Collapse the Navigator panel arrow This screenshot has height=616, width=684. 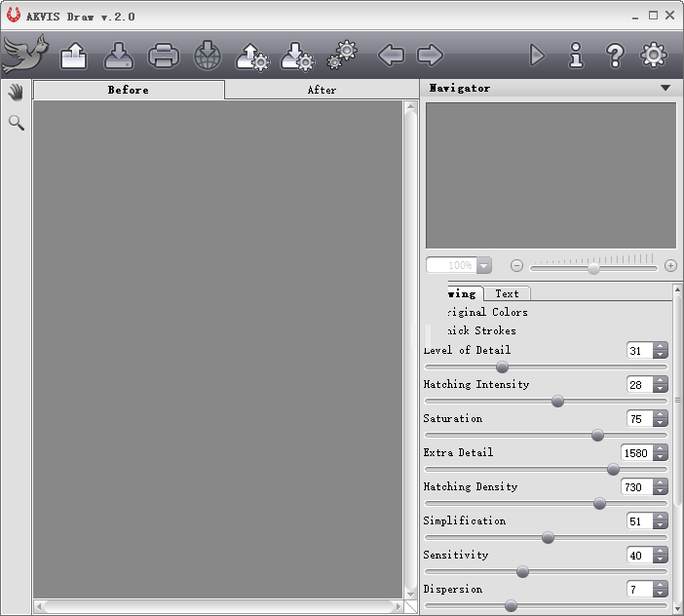pos(665,88)
